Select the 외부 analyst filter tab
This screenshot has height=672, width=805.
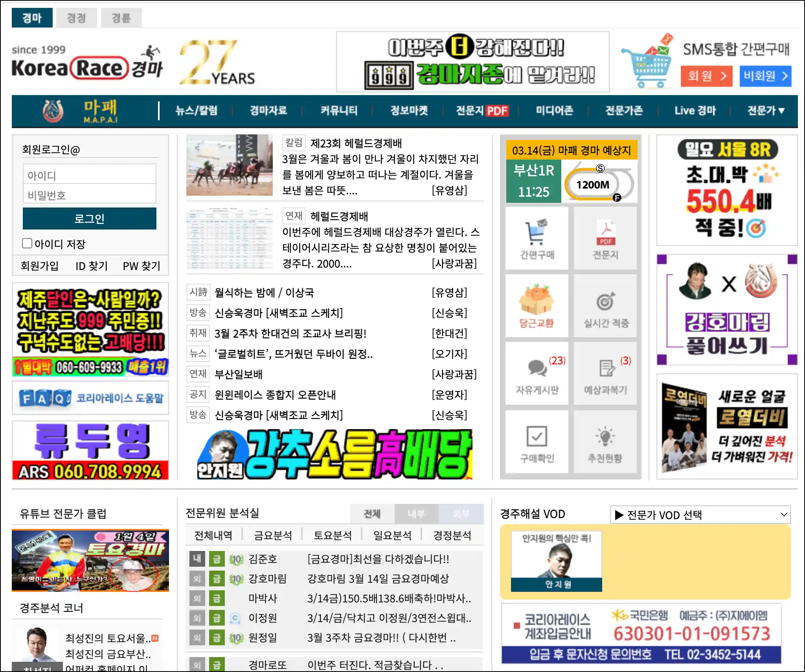[x=461, y=514]
